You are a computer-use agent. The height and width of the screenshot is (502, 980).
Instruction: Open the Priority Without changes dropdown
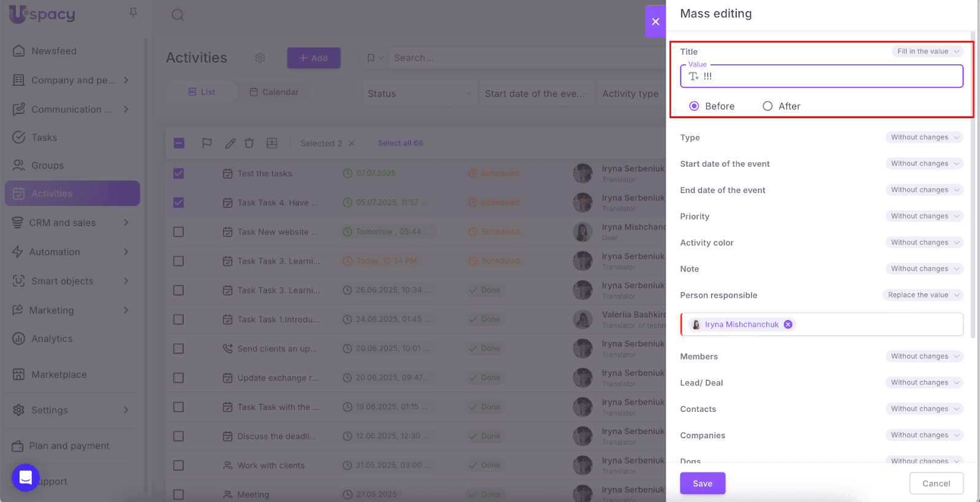[924, 216]
